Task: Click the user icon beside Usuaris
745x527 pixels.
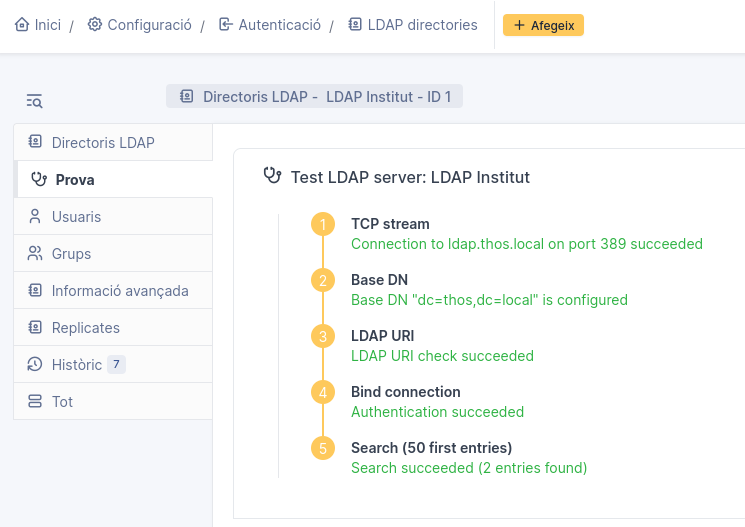Action: tap(35, 216)
